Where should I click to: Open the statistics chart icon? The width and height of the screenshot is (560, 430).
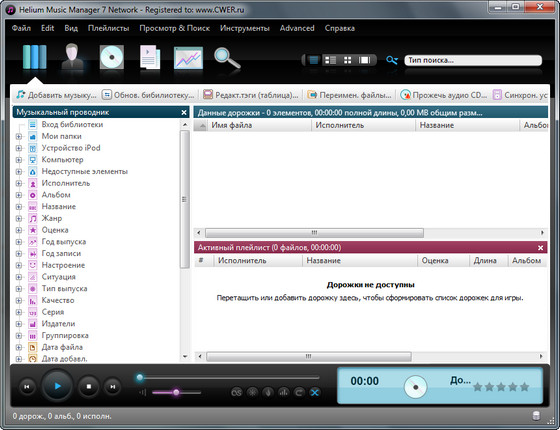tap(188, 58)
